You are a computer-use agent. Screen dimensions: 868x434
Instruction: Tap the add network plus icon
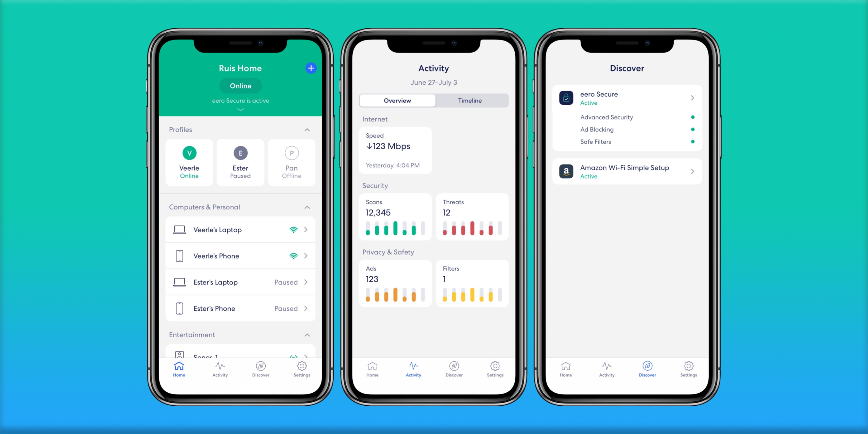[x=310, y=68]
